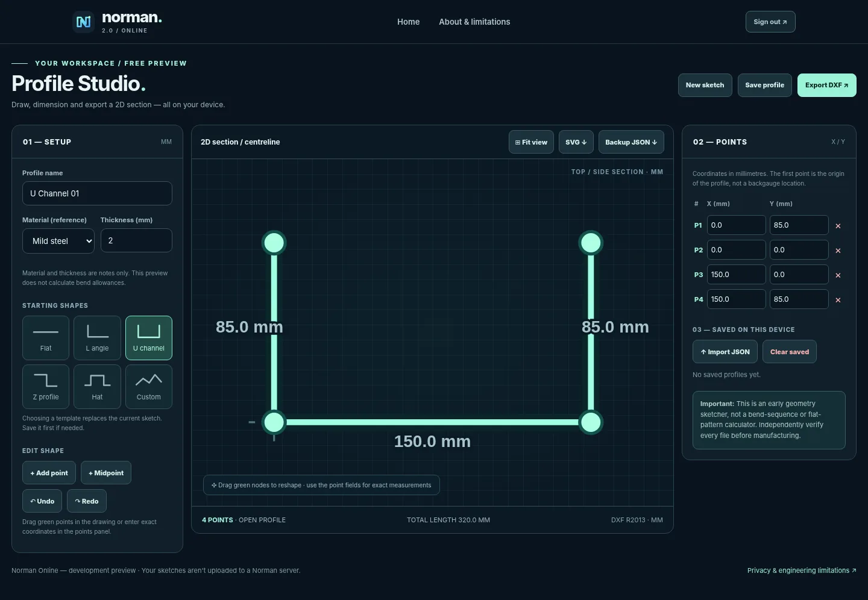Click the P3 X coordinate field
868x600 pixels.
737,275
